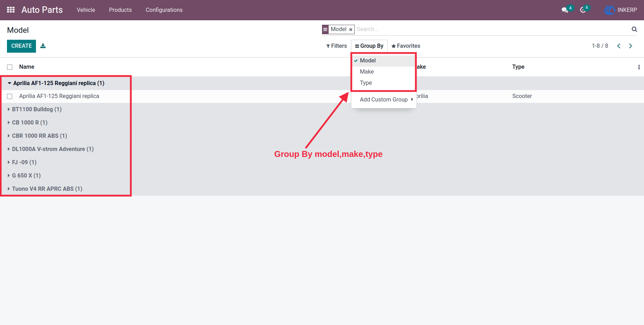Go to previous page arrow

[x=619, y=46]
